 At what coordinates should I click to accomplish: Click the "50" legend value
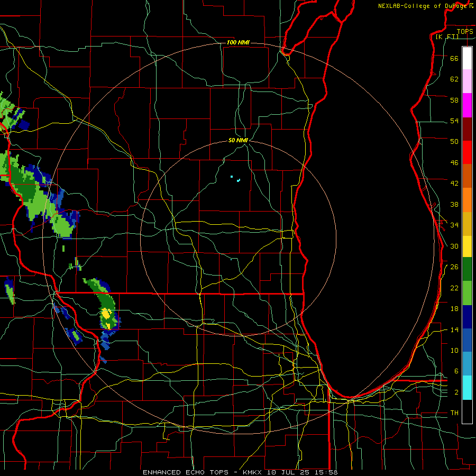pyautogui.click(x=454, y=142)
